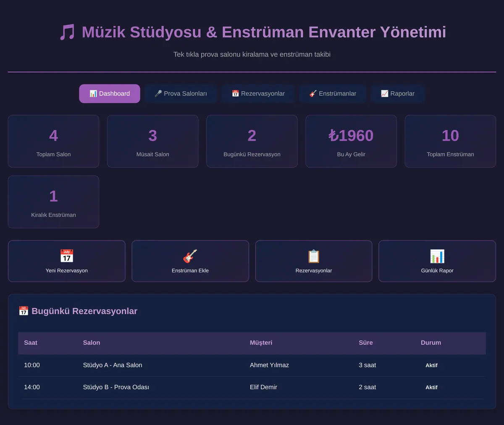Click the clipboard icon on Rezervasyonlar card
This screenshot has height=425, width=504.
tap(314, 256)
